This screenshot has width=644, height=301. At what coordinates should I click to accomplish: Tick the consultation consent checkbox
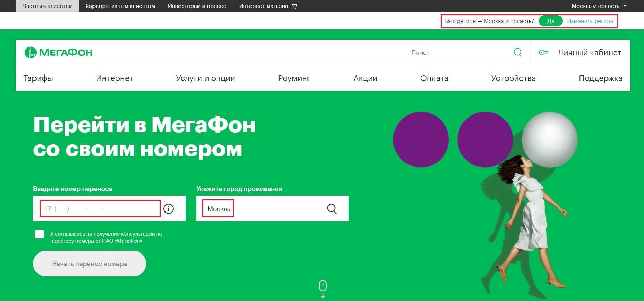[x=40, y=234]
